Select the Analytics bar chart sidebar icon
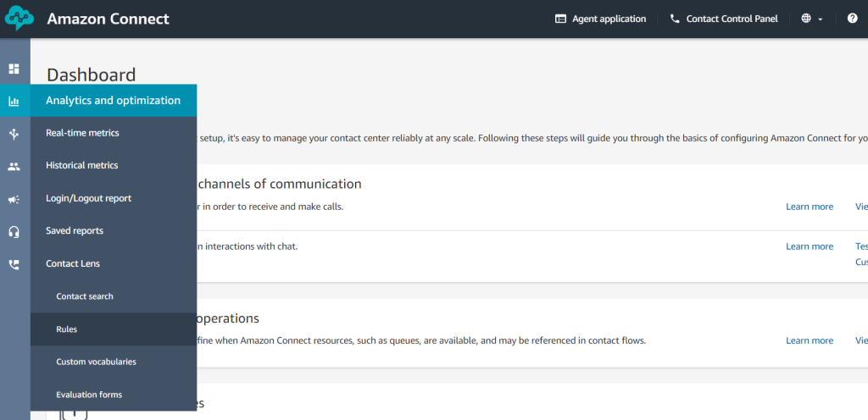The height and width of the screenshot is (420, 868). [x=14, y=102]
